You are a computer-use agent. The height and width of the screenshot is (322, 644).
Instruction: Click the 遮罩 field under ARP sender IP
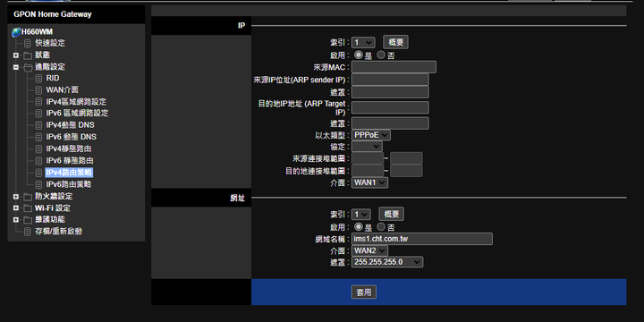point(390,92)
